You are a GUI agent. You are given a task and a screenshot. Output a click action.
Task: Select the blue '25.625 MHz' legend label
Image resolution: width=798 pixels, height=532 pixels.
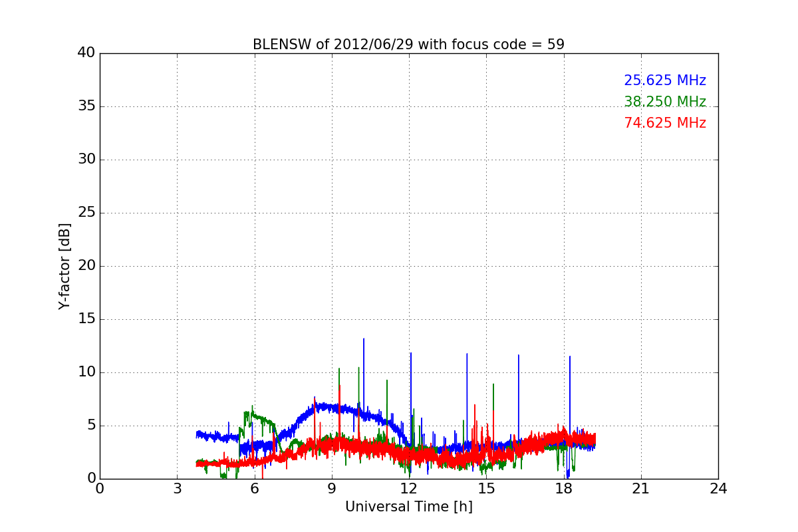click(665, 80)
